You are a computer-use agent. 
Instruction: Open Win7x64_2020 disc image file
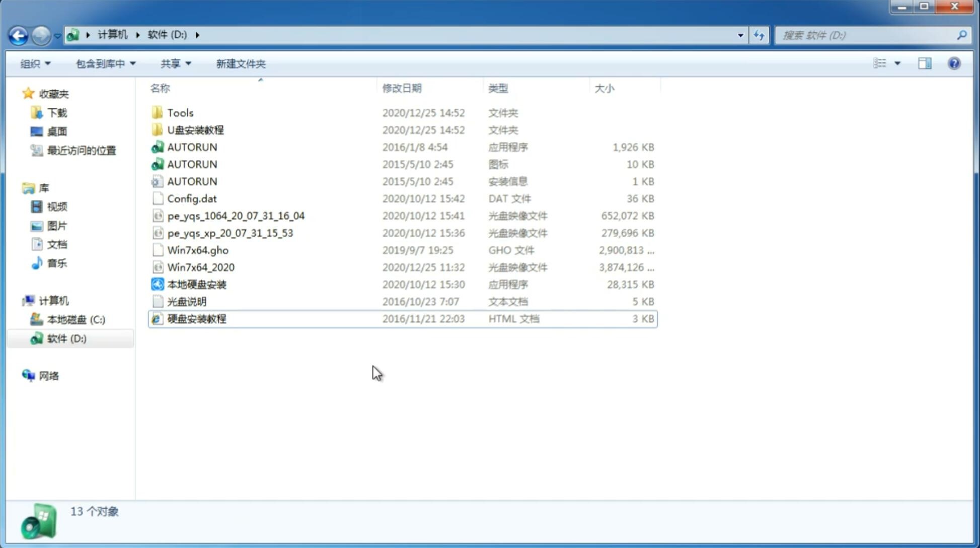[x=200, y=267]
